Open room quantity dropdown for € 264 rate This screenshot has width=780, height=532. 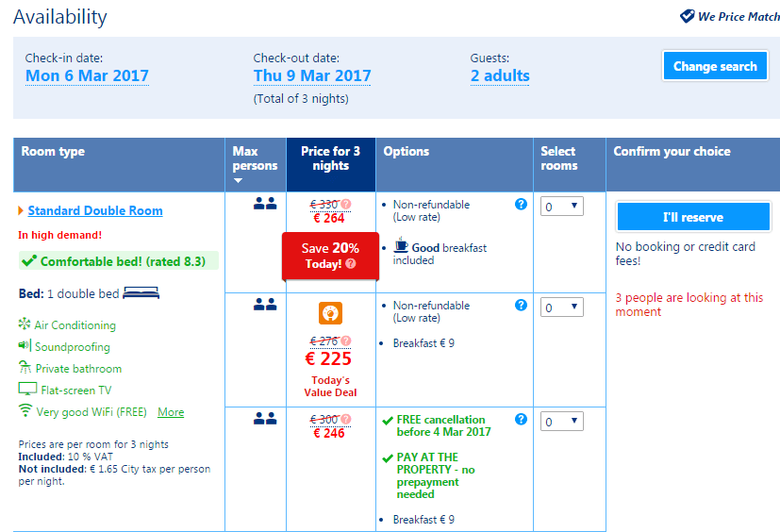click(x=561, y=207)
